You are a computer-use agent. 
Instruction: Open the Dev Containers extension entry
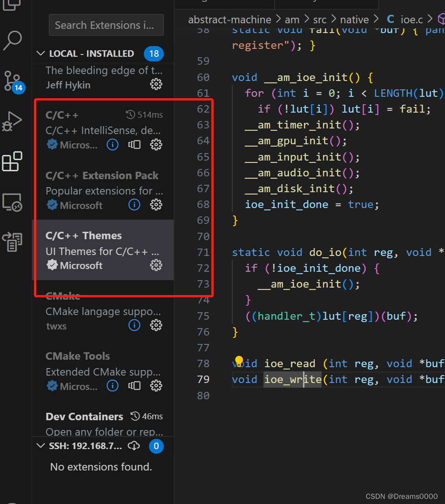(x=103, y=418)
